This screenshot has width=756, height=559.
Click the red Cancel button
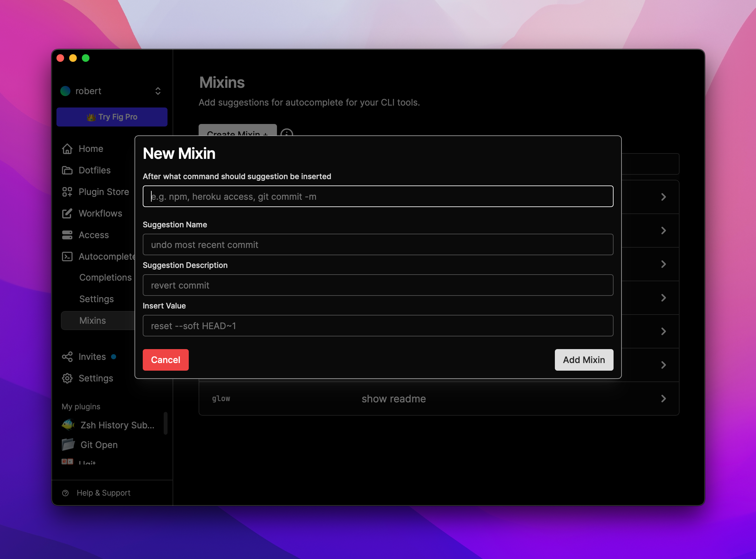click(x=166, y=360)
